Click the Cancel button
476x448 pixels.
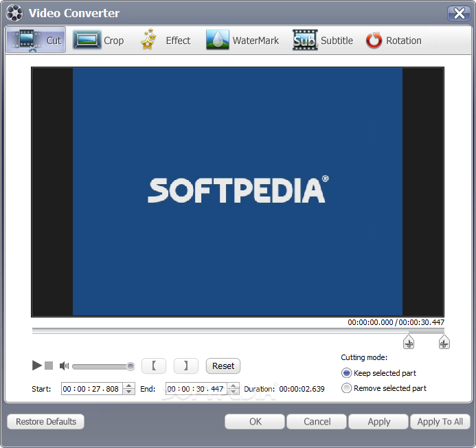tap(317, 422)
